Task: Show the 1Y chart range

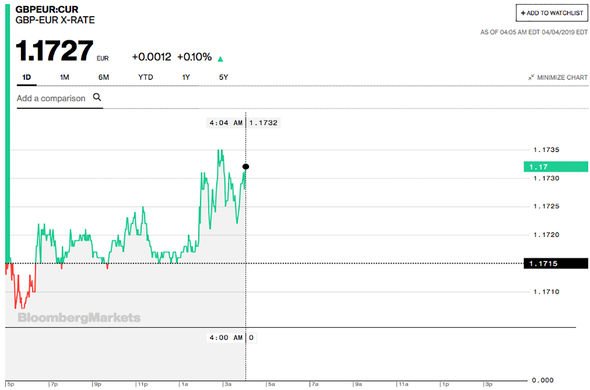Action: click(x=186, y=77)
